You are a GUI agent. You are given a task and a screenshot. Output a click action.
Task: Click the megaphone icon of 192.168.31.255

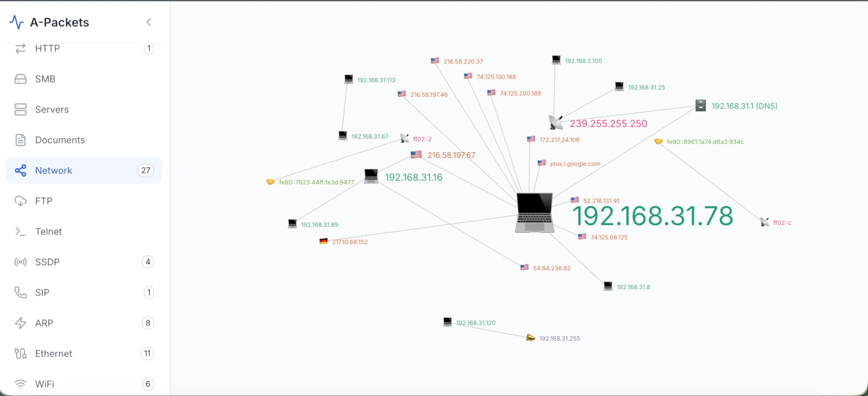pos(531,338)
